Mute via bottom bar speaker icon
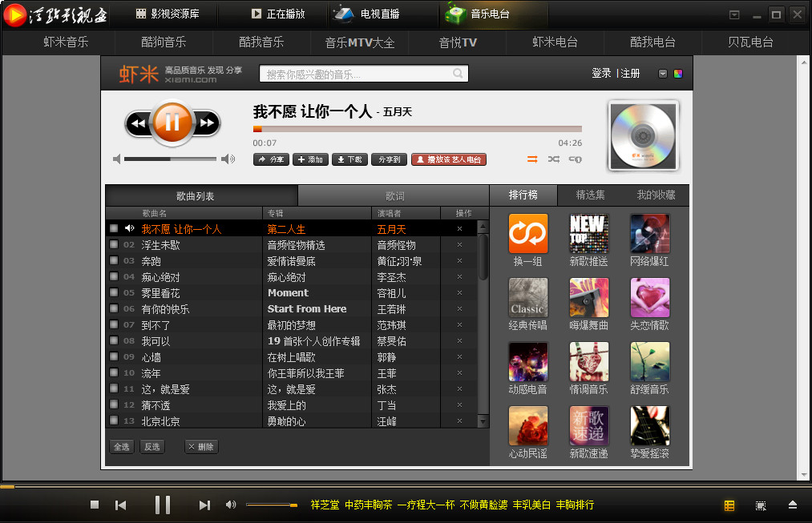 tap(231, 505)
